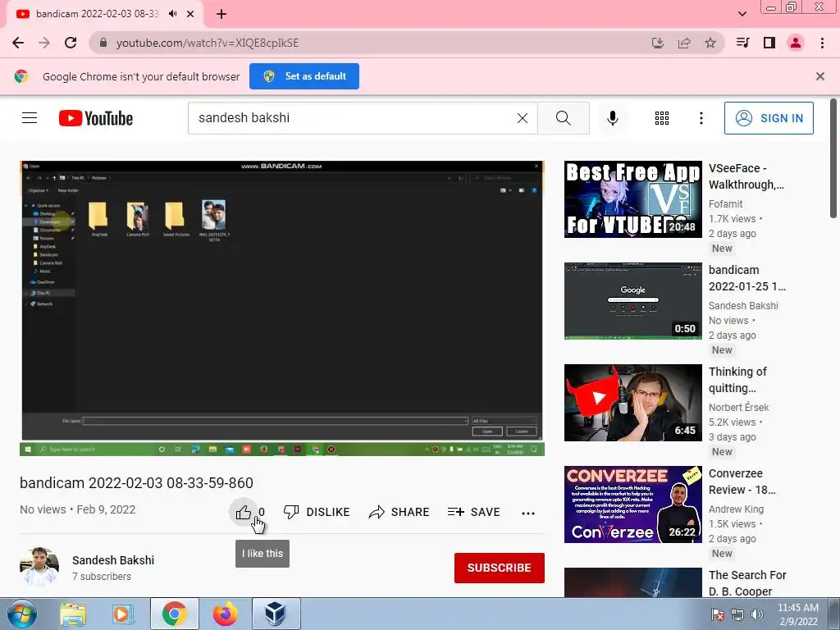
Task: Open network tray icon
Action: pyautogui.click(x=737, y=614)
